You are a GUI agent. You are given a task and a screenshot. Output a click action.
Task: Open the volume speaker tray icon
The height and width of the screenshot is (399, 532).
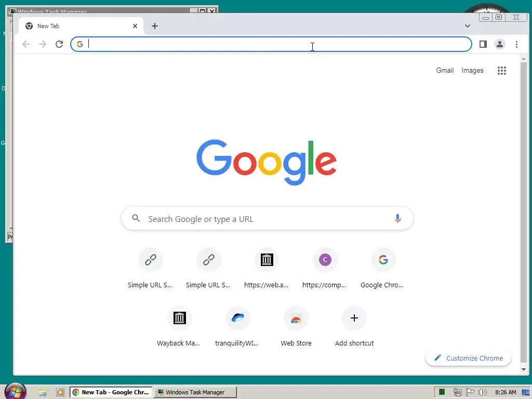(x=482, y=392)
